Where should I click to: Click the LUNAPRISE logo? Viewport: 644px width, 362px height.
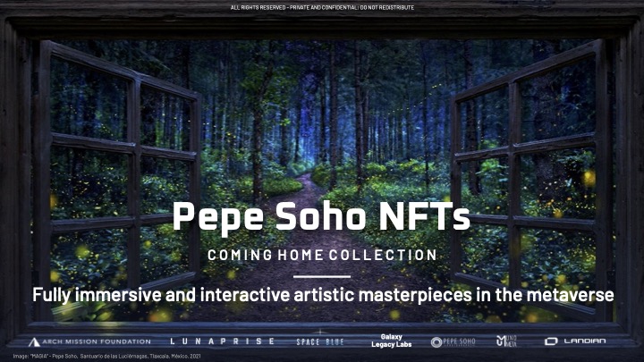(222, 341)
